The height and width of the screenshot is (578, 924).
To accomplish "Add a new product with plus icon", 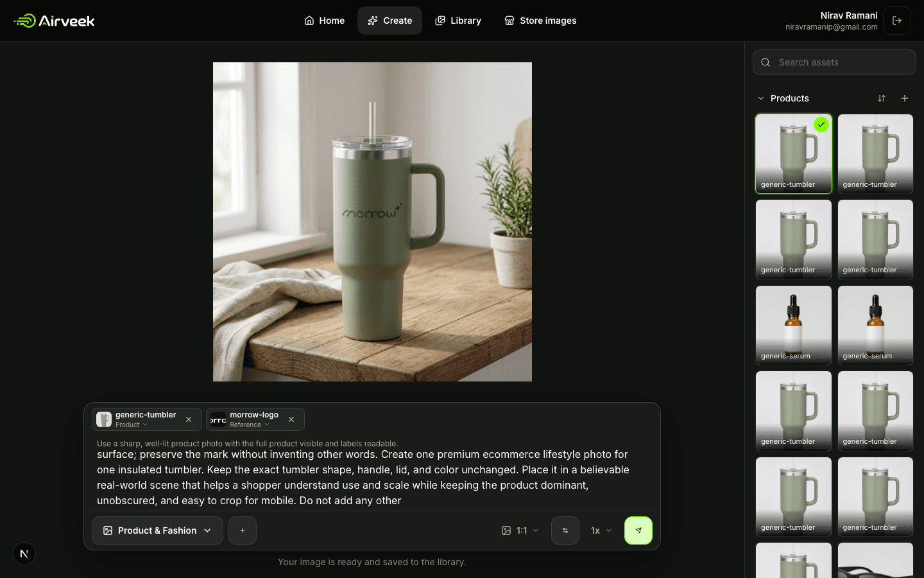I will [x=905, y=98].
